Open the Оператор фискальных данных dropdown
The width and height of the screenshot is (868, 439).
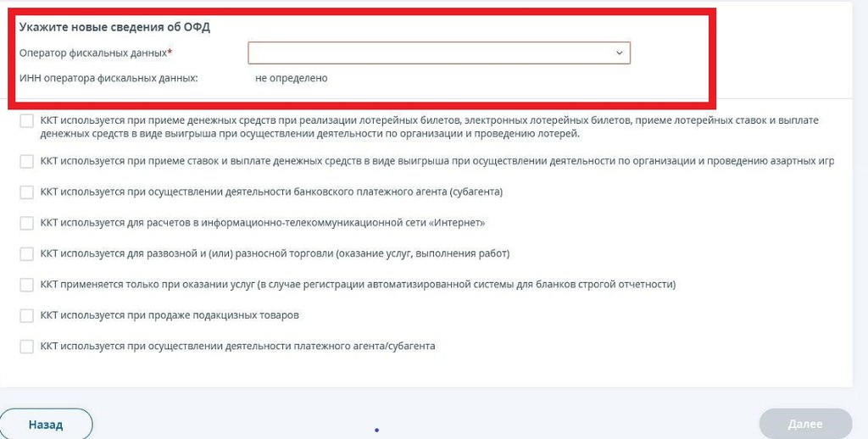(x=438, y=53)
